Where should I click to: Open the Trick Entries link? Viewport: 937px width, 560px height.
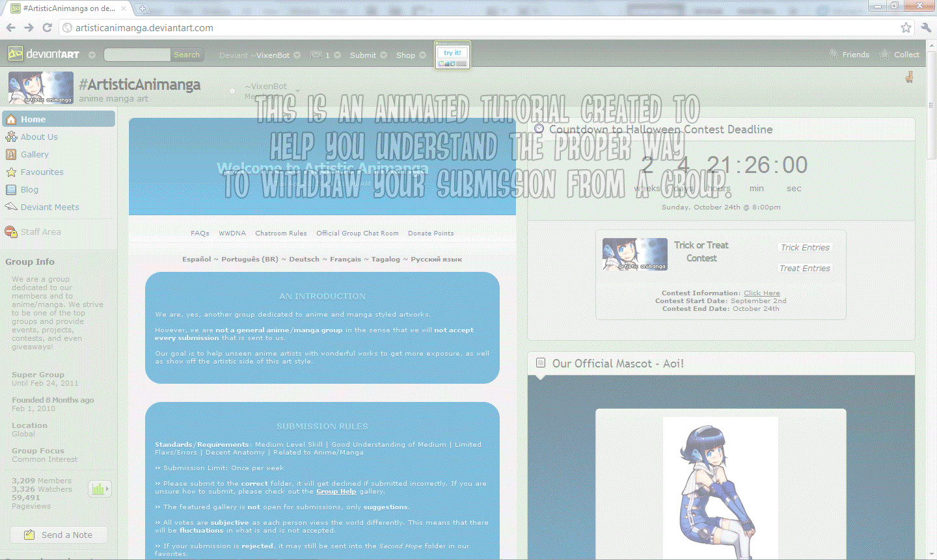[x=805, y=247]
